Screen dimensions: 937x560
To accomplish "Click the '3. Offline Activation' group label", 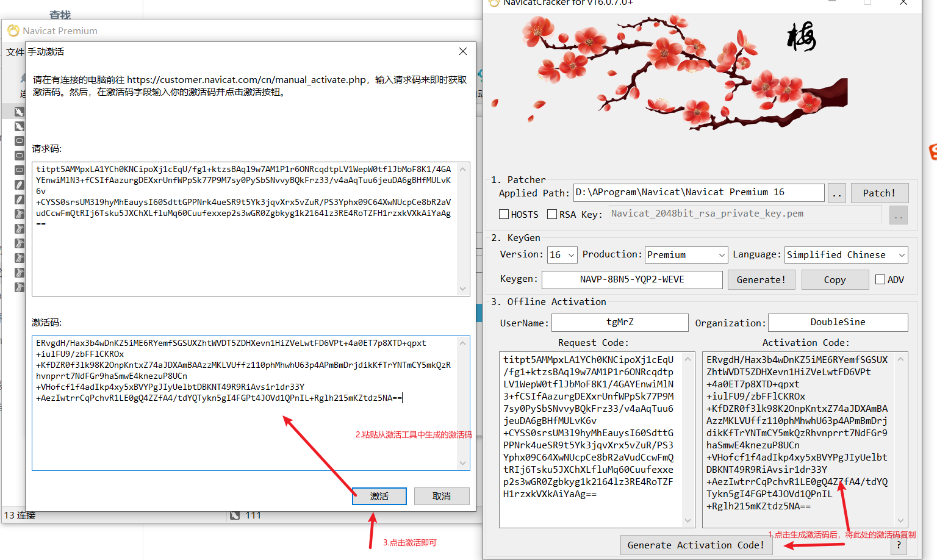I will click(549, 302).
